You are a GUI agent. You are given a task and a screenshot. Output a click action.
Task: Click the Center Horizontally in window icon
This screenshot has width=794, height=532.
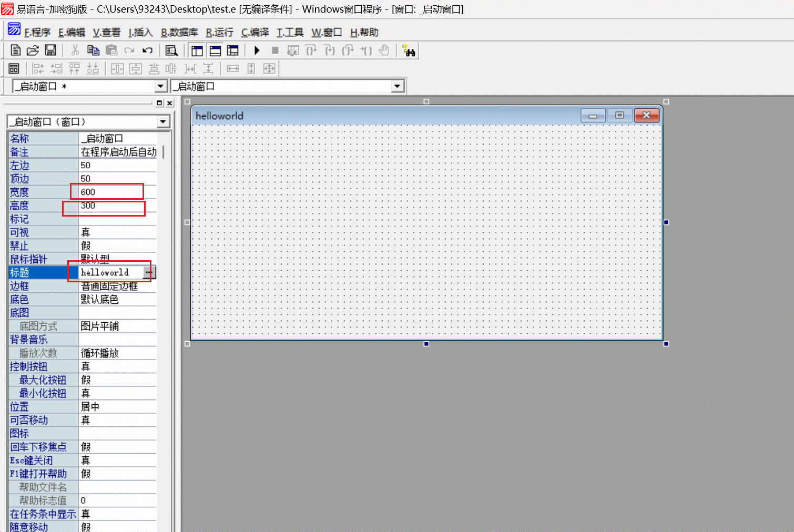click(x=117, y=68)
